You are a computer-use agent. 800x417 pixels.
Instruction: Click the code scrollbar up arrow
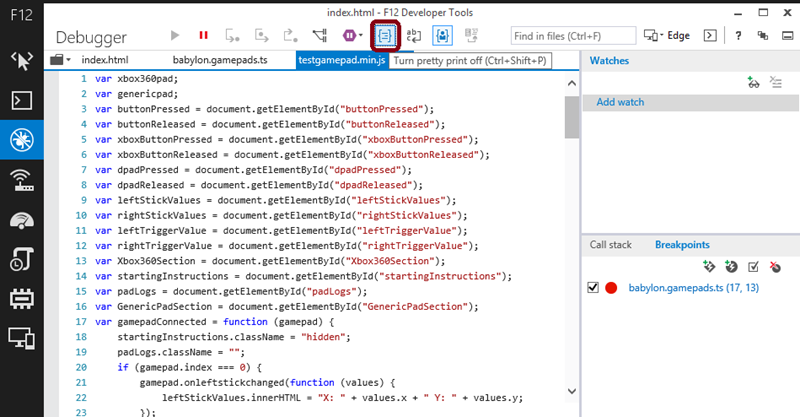point(572,83)
